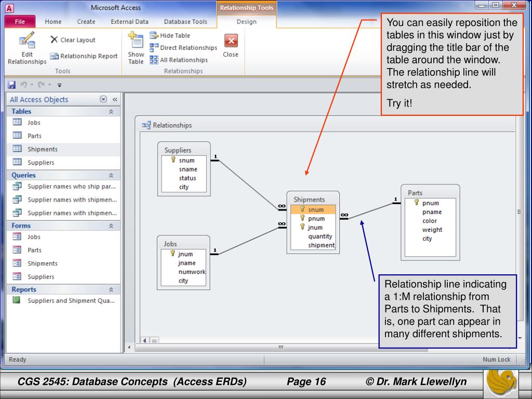The width and height of the screenshot is (532, 399).
Task: Select numwork field in Jobs table box
Action: (183, 271)
